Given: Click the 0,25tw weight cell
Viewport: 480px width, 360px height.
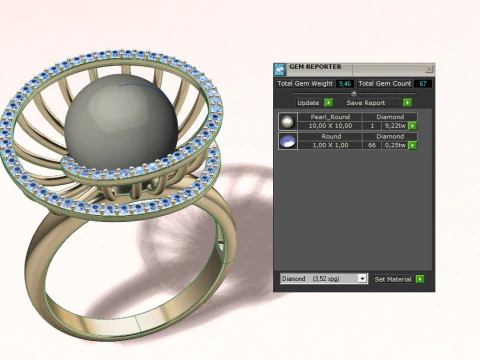Looking at the screenshot, I should point(395,145).
